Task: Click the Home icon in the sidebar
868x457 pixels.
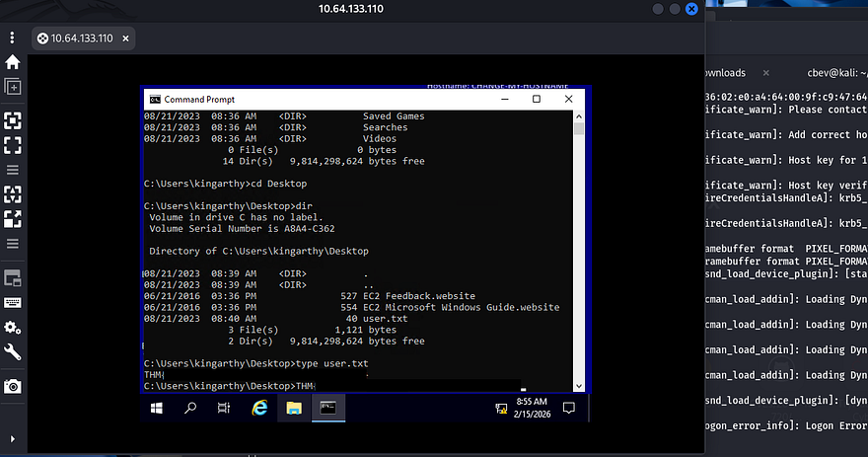Action: (13, 62)
